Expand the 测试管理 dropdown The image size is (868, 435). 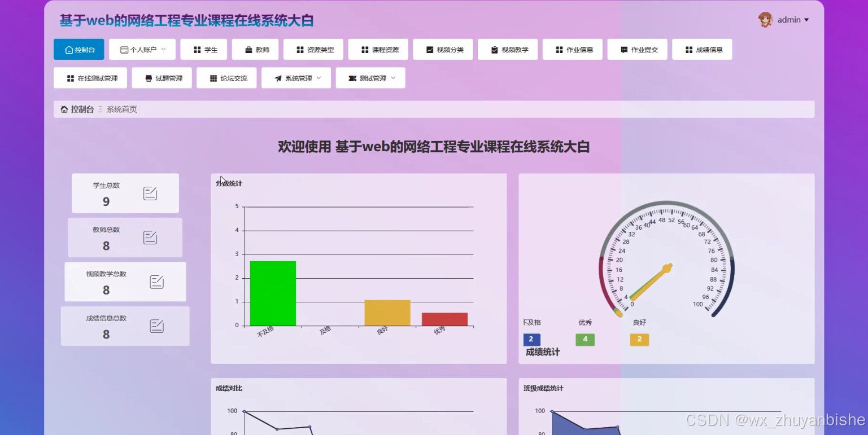(x=394, y=78)
